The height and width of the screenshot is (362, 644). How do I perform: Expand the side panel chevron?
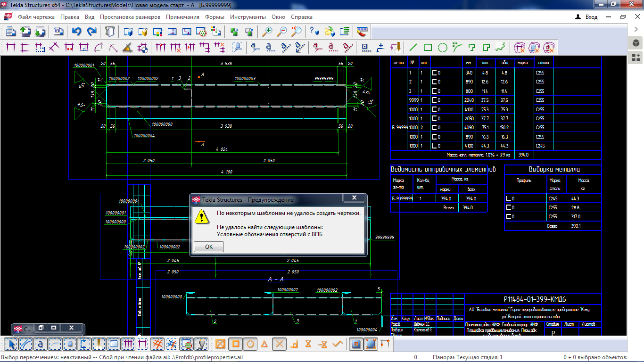click(x=636, y=29)
